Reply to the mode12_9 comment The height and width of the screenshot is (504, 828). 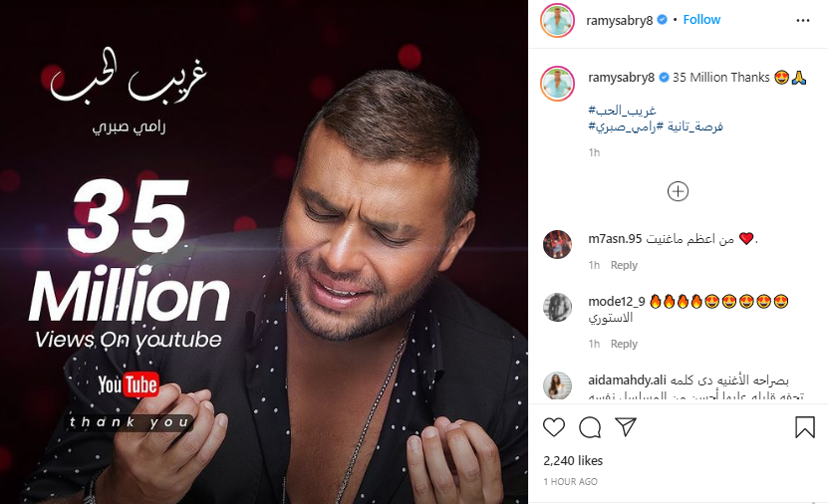click(624, 344)
